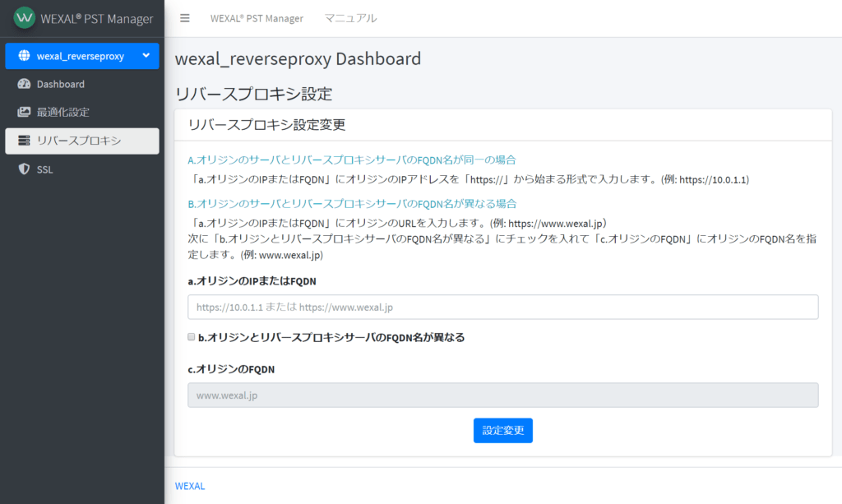Click the SSL shield icon
842x504 pixels.
pyautogui.click(x=24, y=169)
